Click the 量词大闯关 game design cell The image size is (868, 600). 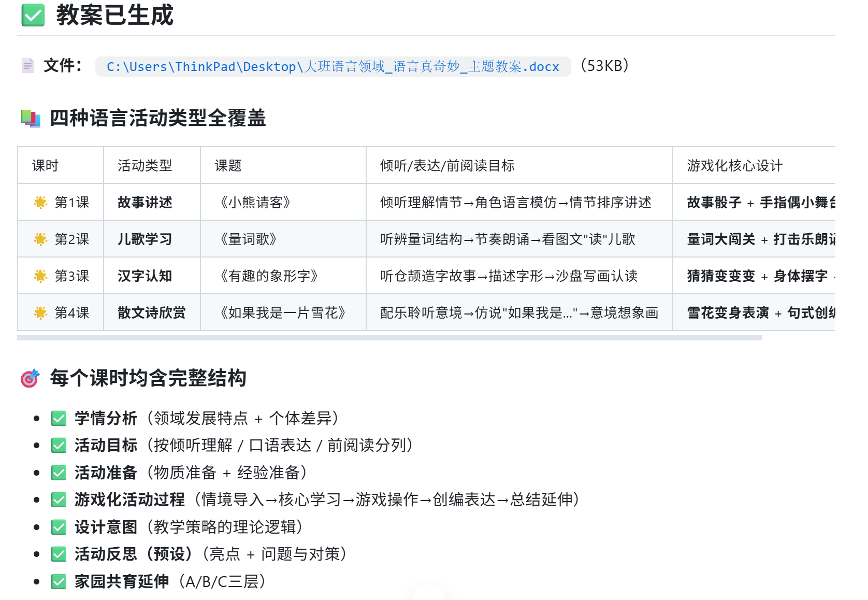(x=754, y=239)
